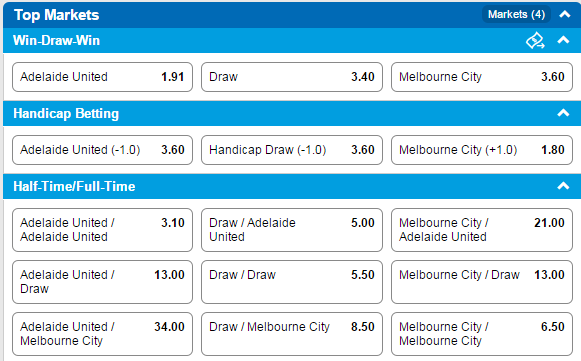The image size is (581, 361).
Task: Choose Melbourne City / Melbourne City at 6.50
Action: click(x=482, y=334)
